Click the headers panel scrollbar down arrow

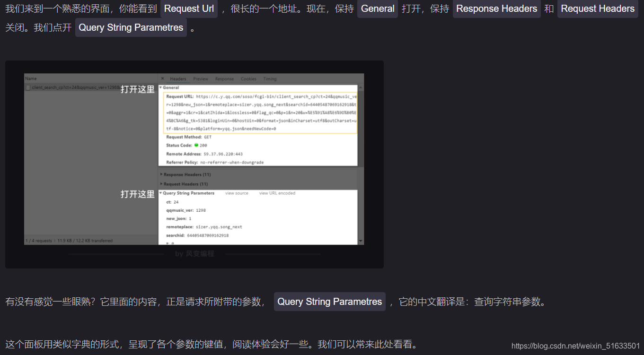[362, 242]
